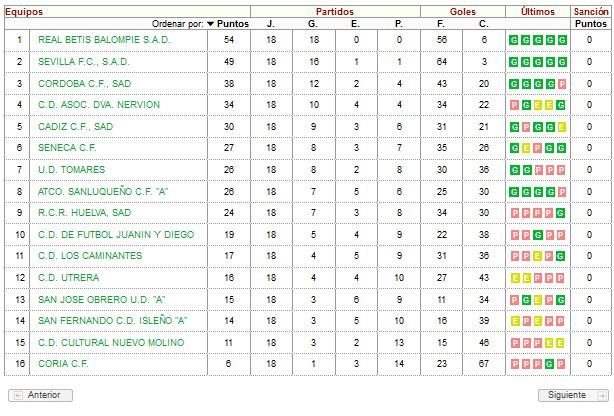Click the red P result icon in Cordoba row
The width and height of the screenshot is (614, 416).
[x=562, y=84]
